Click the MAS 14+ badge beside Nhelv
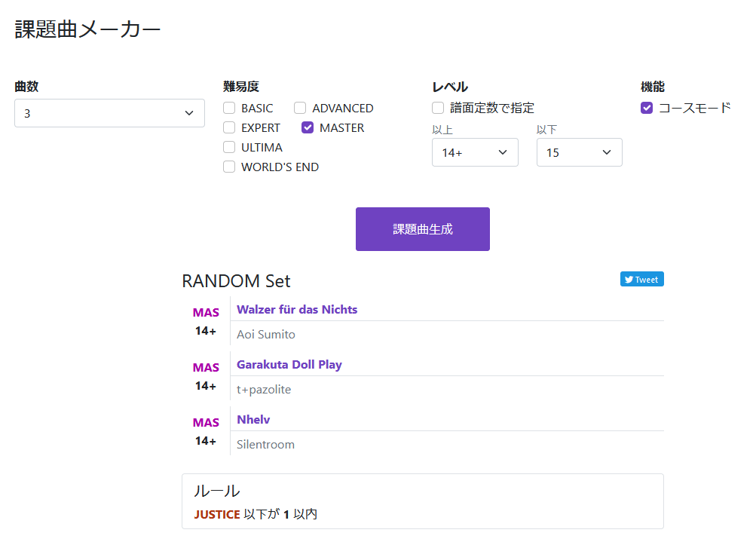 pyautogui.click(x=205, y=428)
